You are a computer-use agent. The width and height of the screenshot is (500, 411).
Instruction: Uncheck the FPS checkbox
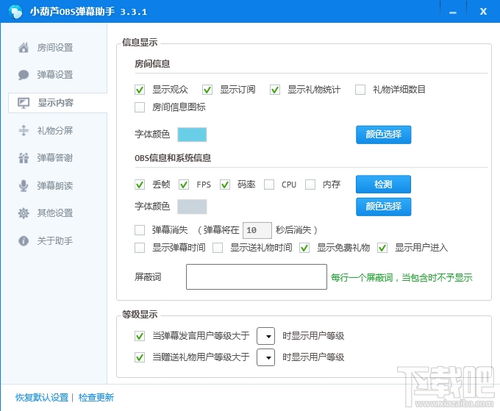tap(184, 185)
